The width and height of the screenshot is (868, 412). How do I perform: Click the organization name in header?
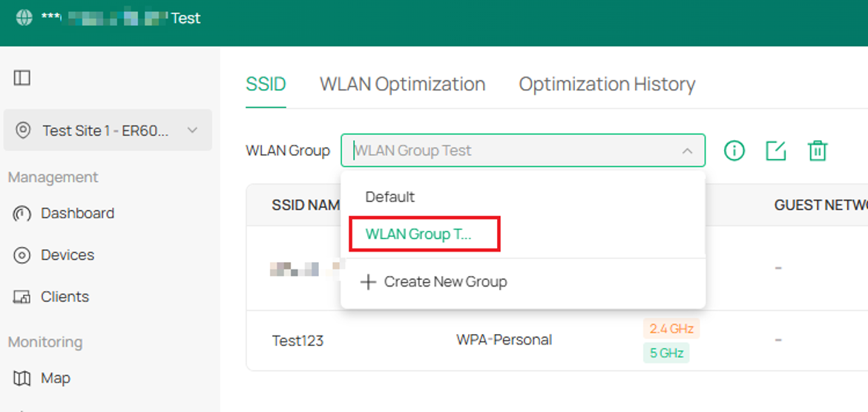pyautogui.click(x=121, y=18)
